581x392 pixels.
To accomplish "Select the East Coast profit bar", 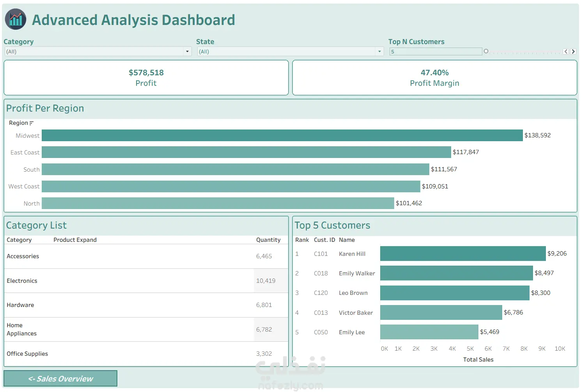I will point(246,152).
